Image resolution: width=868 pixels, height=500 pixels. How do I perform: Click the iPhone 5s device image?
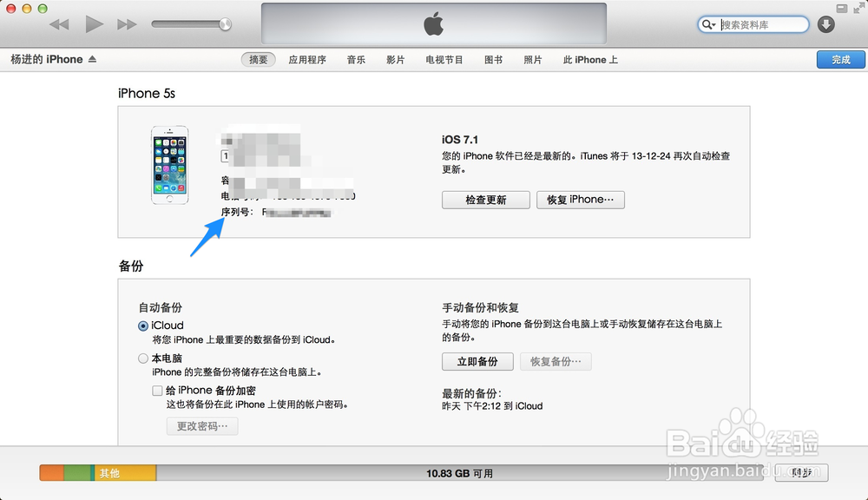click(170, 165)
